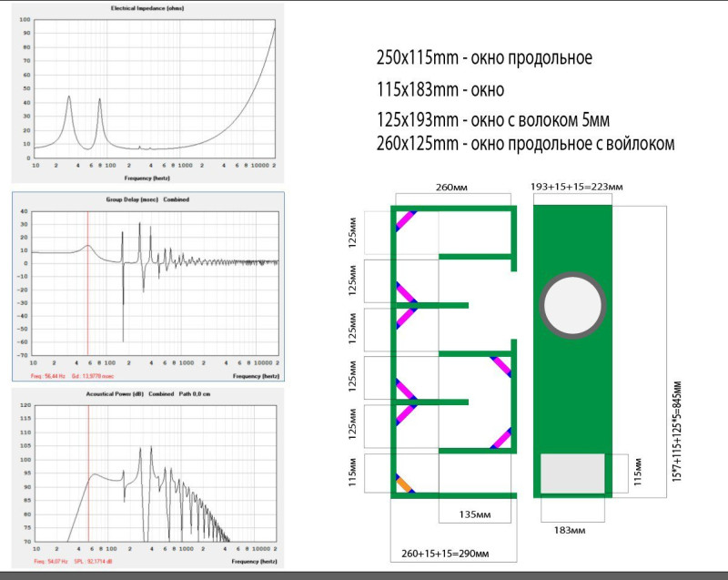Viewport: 728px width, 580px height.
Task: Click the '183мм' dimension label
Action: tap(570, 530)
